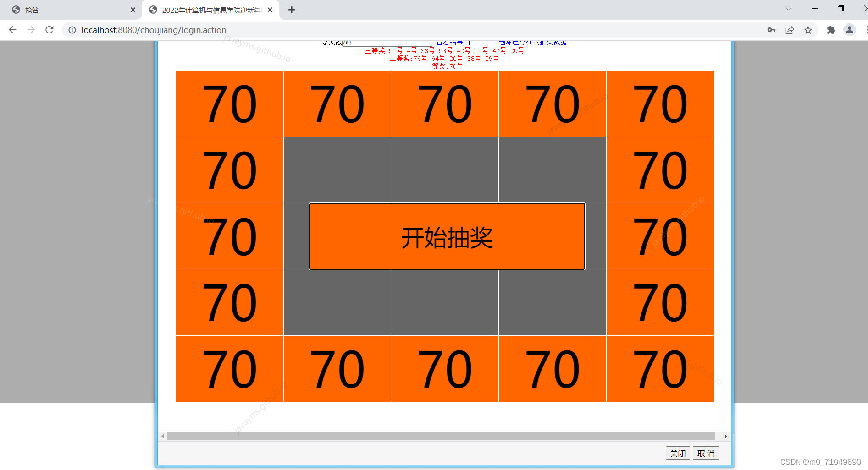Select the 二等奖 winners text line
The image size is (868, 470).
pos(444,58)
